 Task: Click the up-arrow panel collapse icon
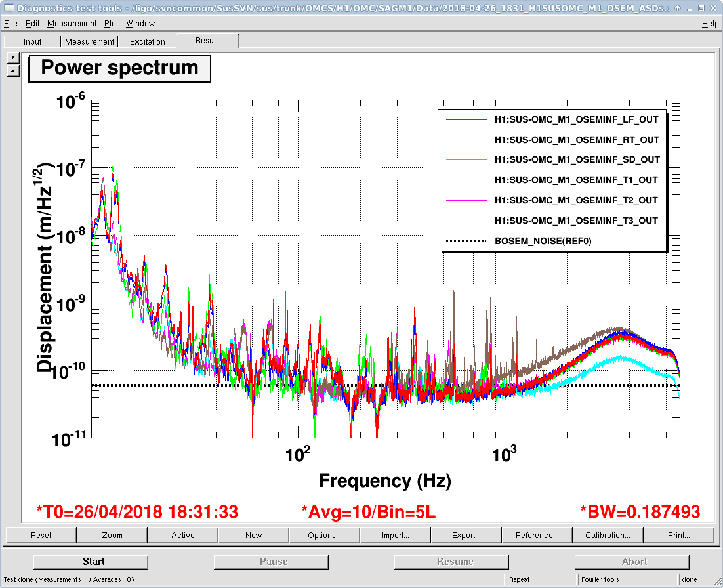[13, 71]
